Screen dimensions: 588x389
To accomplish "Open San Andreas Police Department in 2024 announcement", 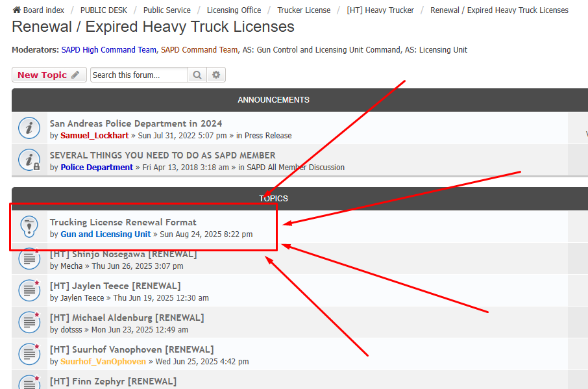I will [x=136, y=123].
